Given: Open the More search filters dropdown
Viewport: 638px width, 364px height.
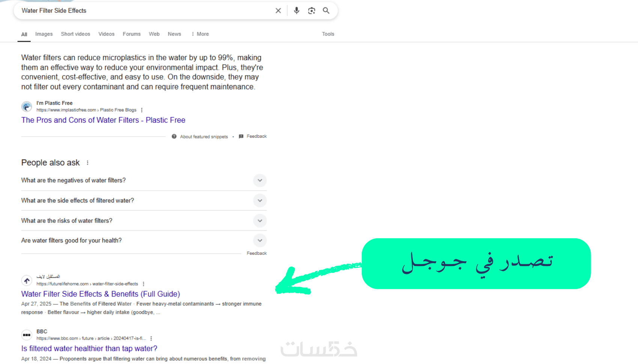Looking at the screenshot, I should click(x=200, y=34).
